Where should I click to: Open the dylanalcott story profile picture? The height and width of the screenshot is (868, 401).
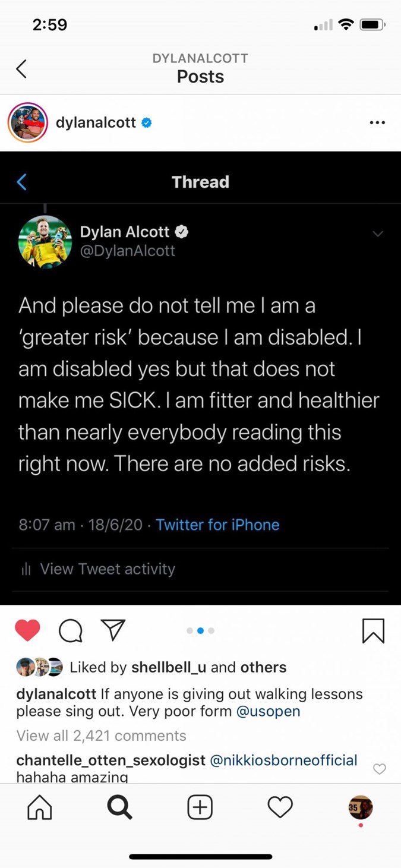(x=28, y=123)
